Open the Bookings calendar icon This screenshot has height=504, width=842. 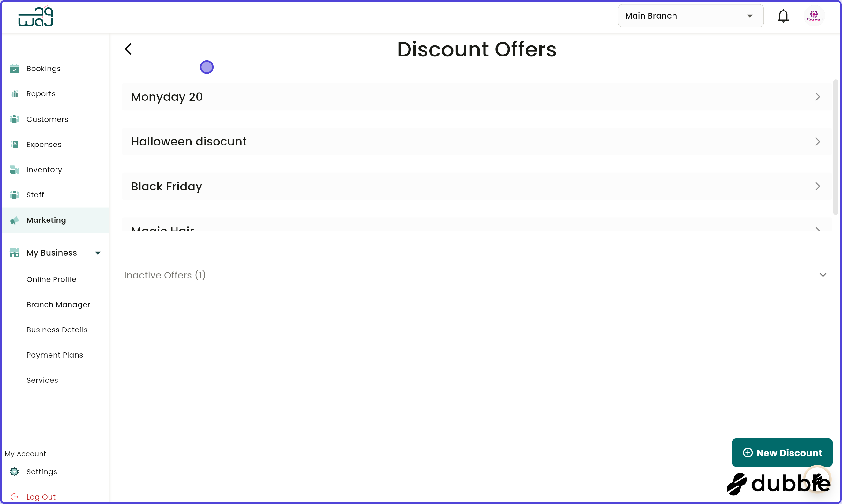coord(14,69)
